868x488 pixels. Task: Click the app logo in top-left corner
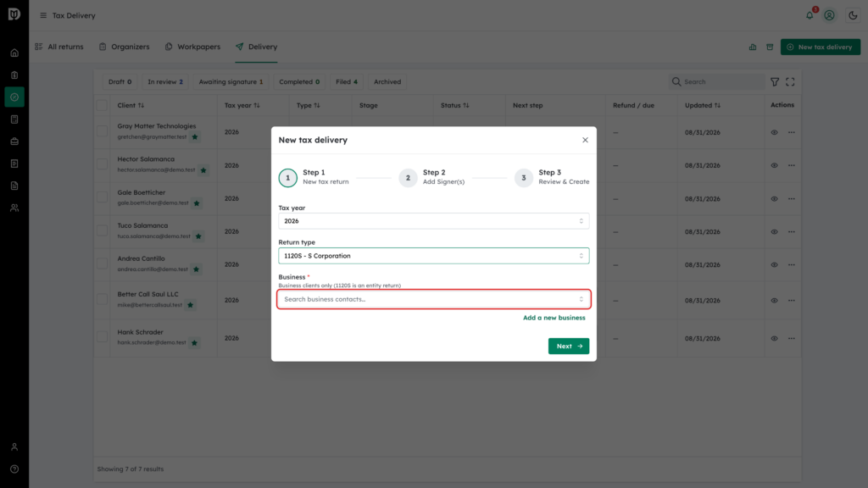14,14
